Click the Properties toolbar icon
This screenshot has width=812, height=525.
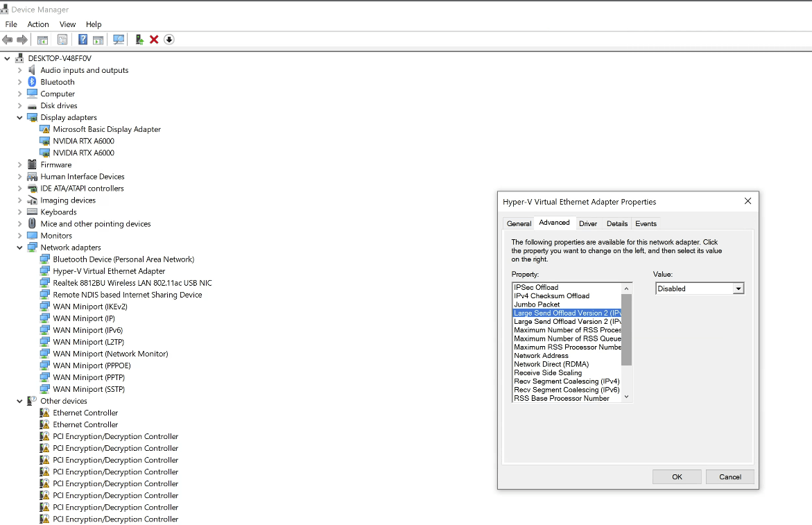click(x=62, y=40)
